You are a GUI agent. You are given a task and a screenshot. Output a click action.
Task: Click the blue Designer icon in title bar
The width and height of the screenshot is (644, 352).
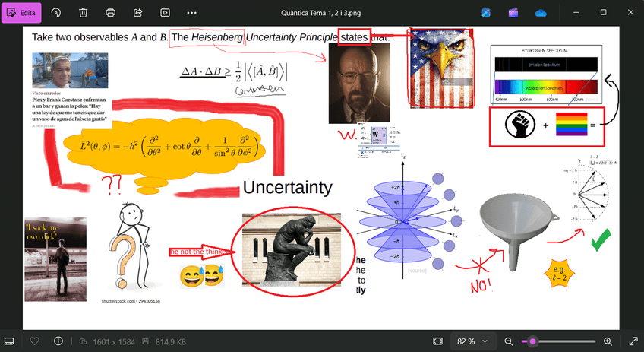(x=486, y=13)
